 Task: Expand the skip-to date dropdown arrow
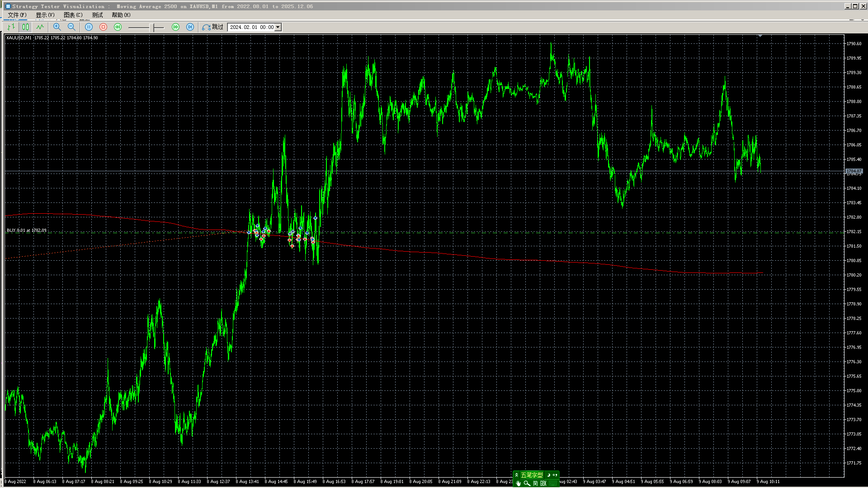pyautogui.click(x=278, y=27)
